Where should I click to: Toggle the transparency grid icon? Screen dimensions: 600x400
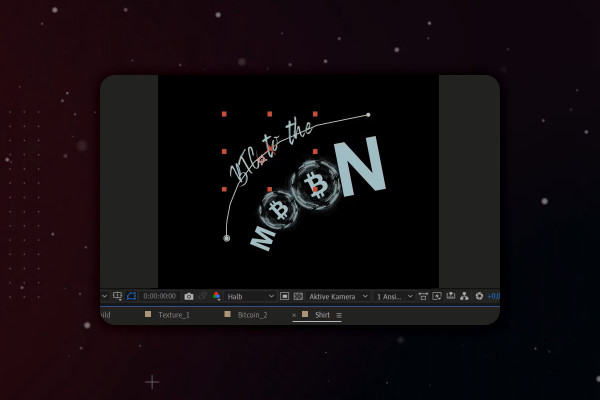298,296
